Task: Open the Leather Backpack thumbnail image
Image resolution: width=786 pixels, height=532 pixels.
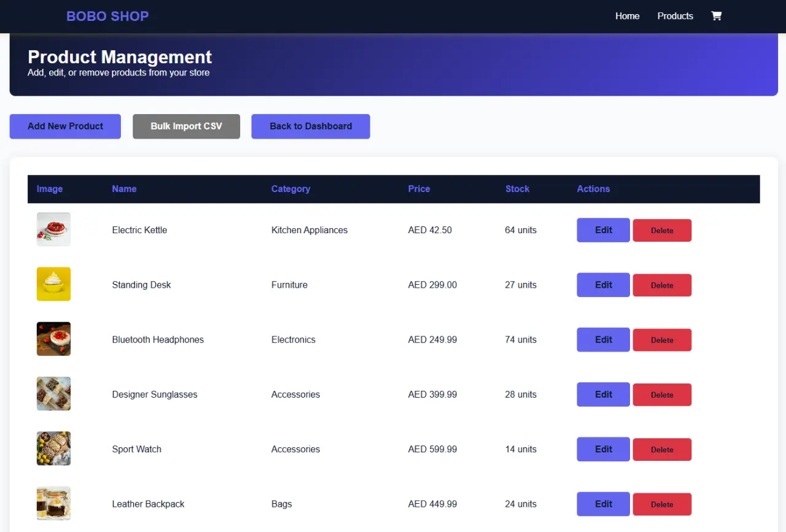Action: pos(53,503)
